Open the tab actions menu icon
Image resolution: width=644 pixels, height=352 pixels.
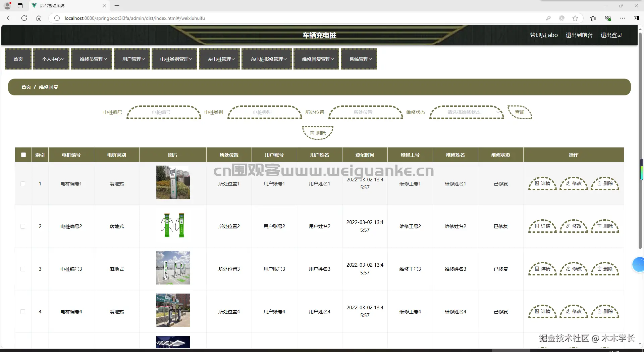pyautogui.click(x=20, y=6)
